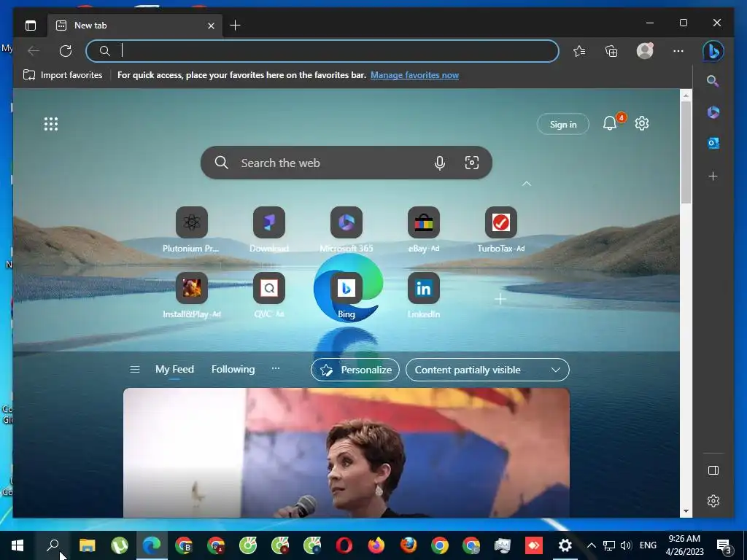Image resolution: width=747 pixels, height=560 pixels.
Task: Open the profile avatar icon
Action: click(645, 50)
